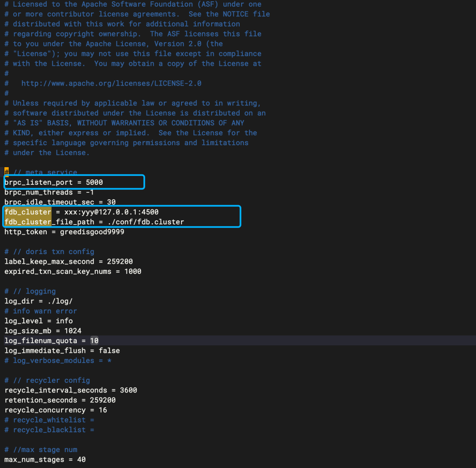Click the log_level = info line
This screenshot has width=476, height=468.
click(38, 321)
